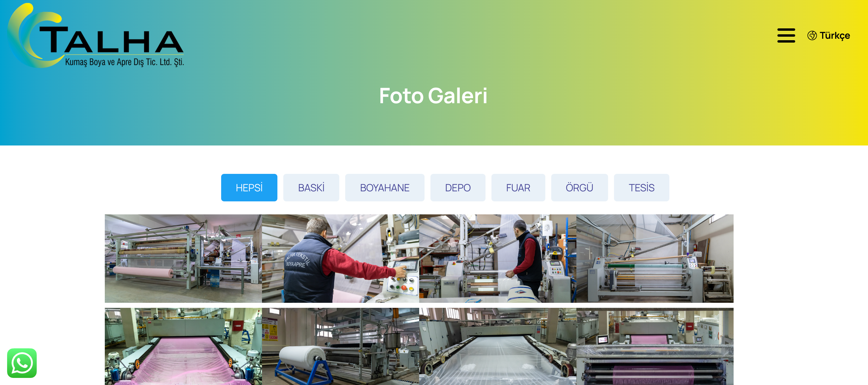Viewport: 868px width, 385px height.
Task: Open the hamburger navigation menu
Action: click(x=786, y=35)
